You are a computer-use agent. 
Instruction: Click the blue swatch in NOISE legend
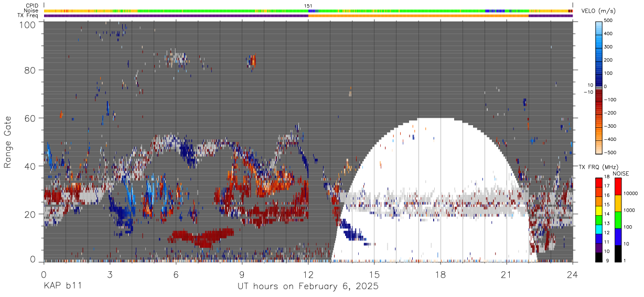click(x=618, y=237)
